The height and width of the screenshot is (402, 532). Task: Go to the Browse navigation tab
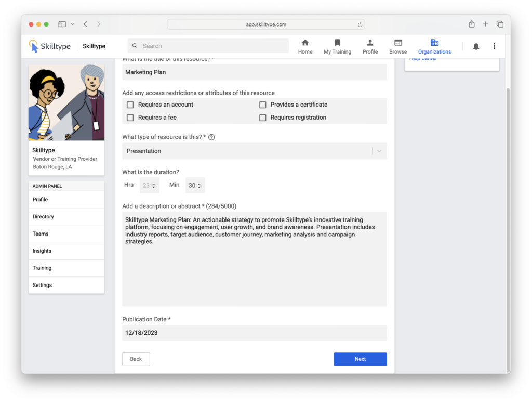[x=398, y=46]
